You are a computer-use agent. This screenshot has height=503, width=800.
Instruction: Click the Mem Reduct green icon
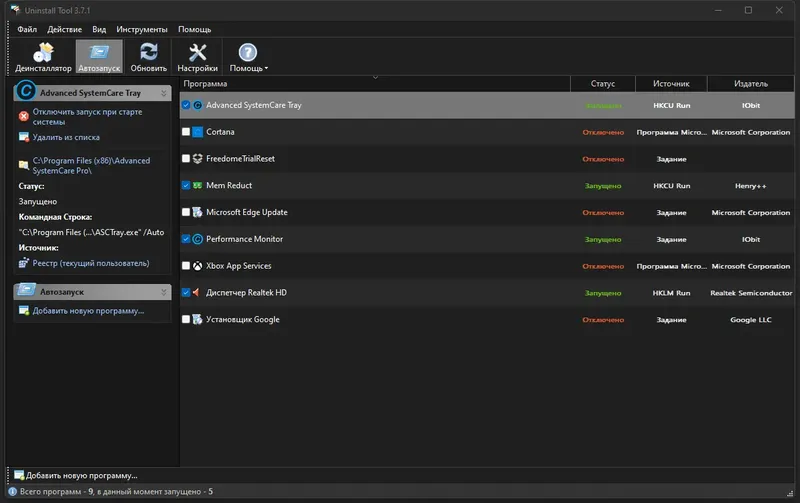197,185
